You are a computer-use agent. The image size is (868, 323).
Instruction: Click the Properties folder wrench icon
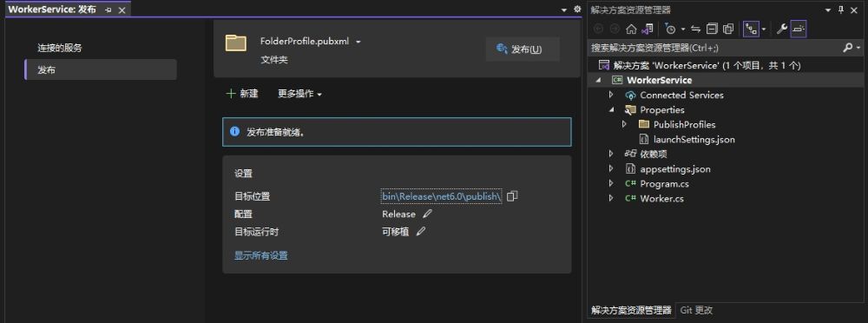[630, 109]
